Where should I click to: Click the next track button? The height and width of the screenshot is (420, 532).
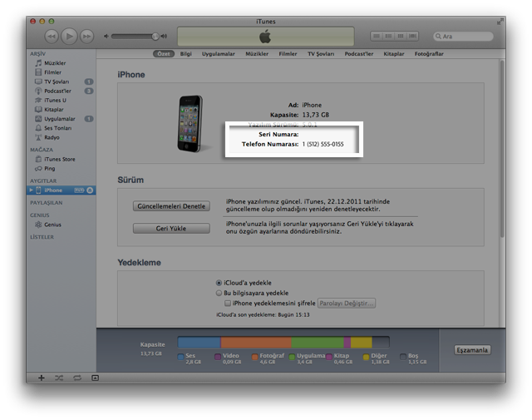[x=86, y=37]
